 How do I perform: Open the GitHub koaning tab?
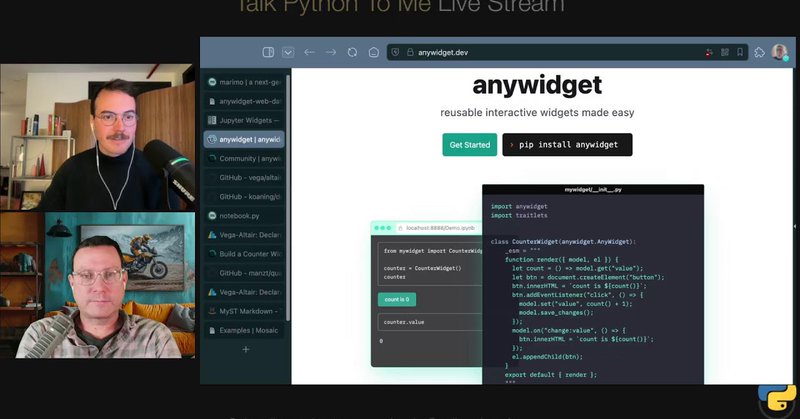tap(244, 196)
